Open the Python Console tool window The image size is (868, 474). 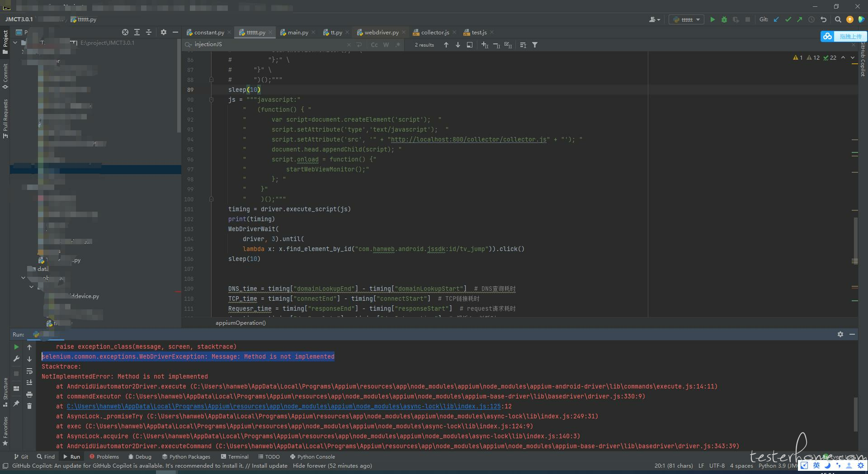click(x=312, y=457)
